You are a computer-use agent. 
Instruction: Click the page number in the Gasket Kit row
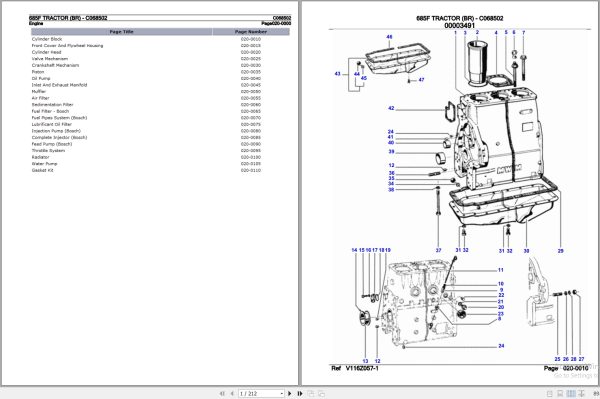pos(251,170)
